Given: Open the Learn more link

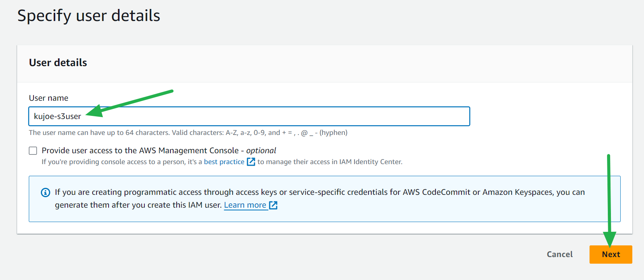Looking at the screenshot, I should (245, 205).
